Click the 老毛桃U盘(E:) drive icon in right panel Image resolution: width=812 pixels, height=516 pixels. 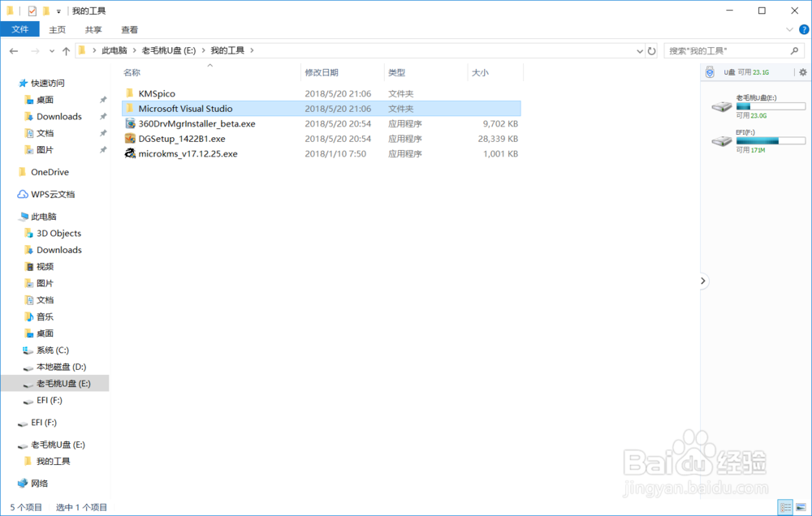click(x=721, y=106)
